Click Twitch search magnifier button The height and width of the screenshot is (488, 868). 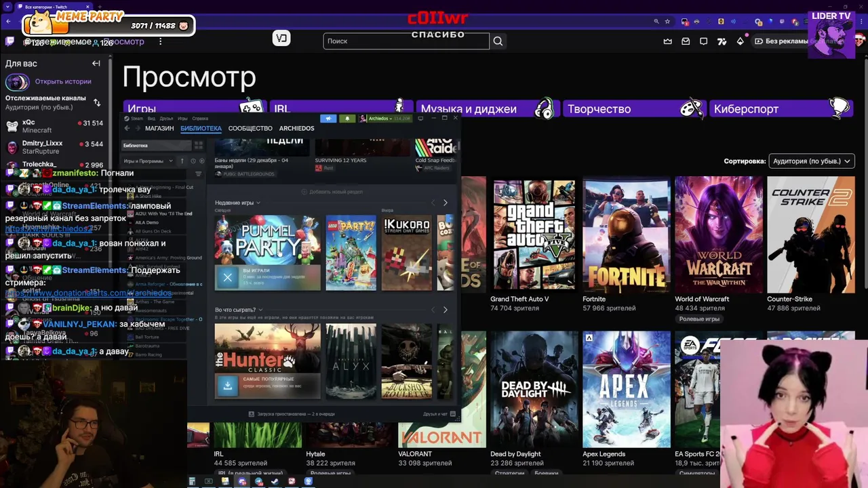coord(498,41)
